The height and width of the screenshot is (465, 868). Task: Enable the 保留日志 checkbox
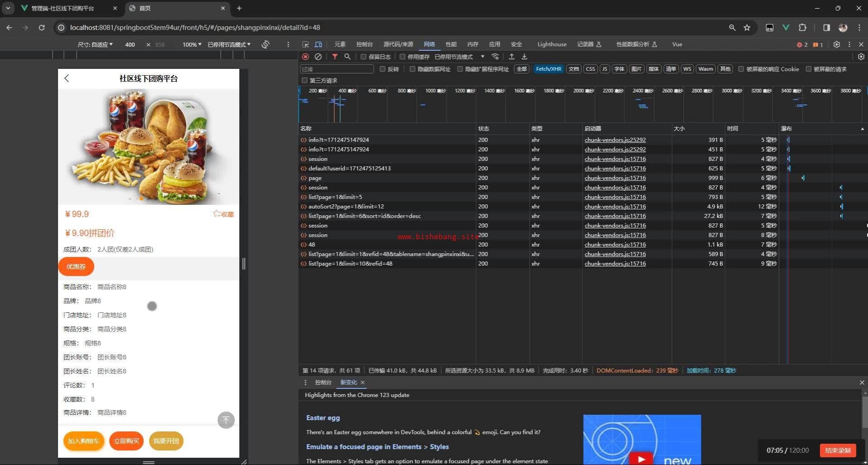363,57
